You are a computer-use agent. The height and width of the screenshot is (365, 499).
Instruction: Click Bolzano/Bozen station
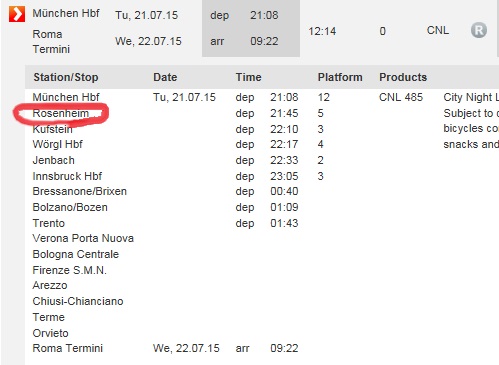(x=70, y=207)
